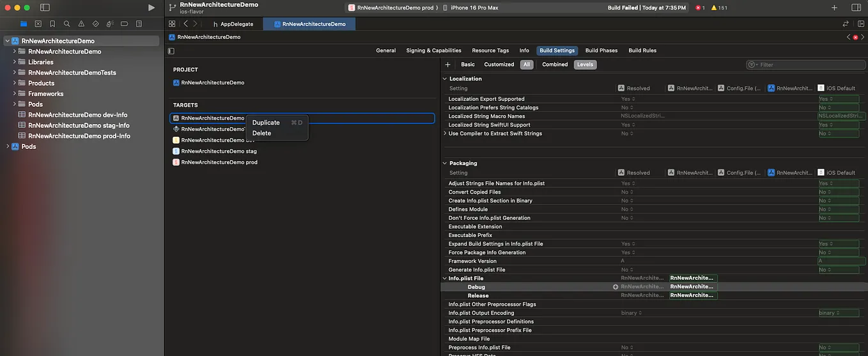
Task: Collapse the Packaging section
Action: [445, 163]
